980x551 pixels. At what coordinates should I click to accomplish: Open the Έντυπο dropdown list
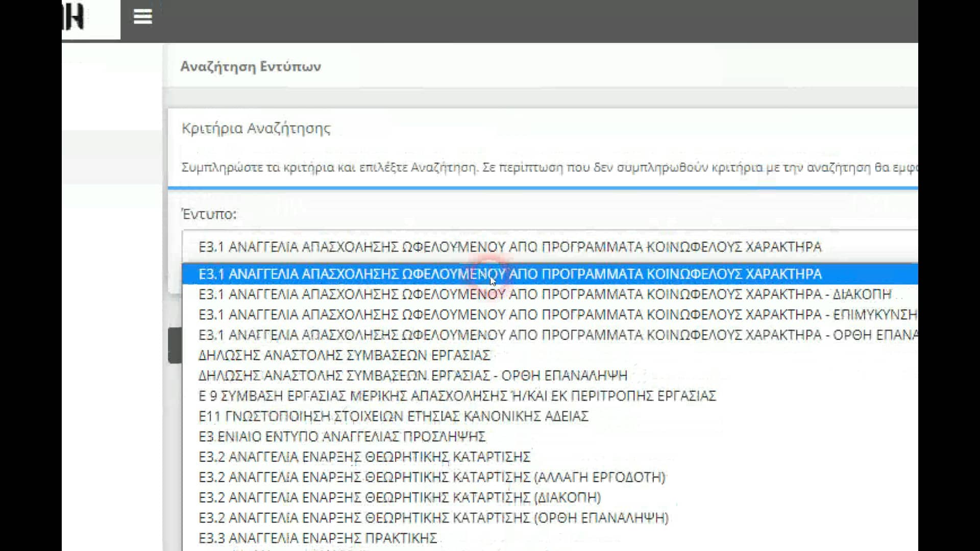(x=459, y=246)
